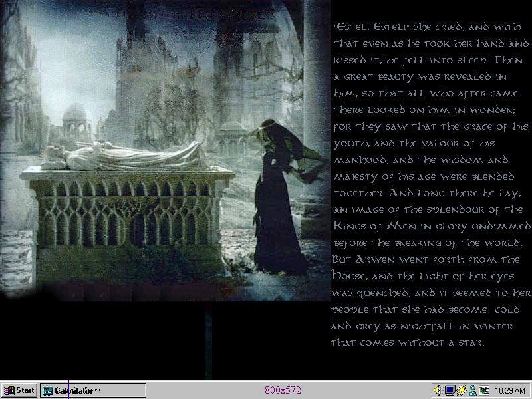Open the Windows Start menu
The image size is (532, 399).
click(19, 390)
